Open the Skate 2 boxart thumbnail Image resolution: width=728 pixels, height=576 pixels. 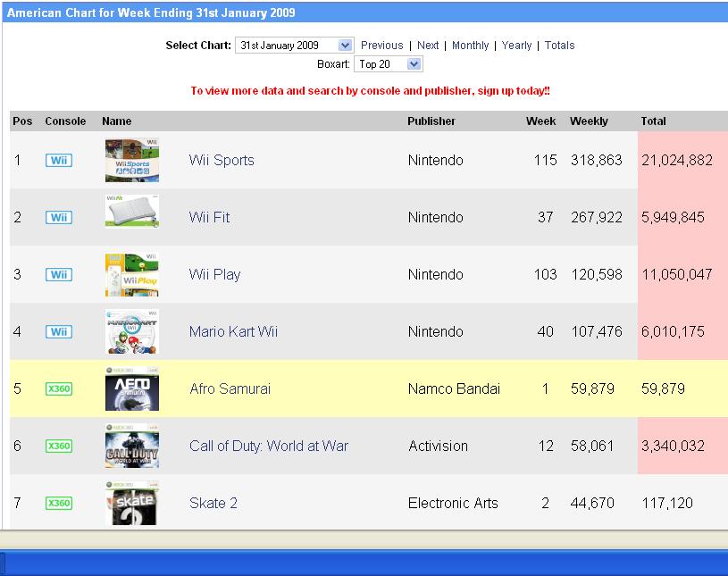coord(132,503)
